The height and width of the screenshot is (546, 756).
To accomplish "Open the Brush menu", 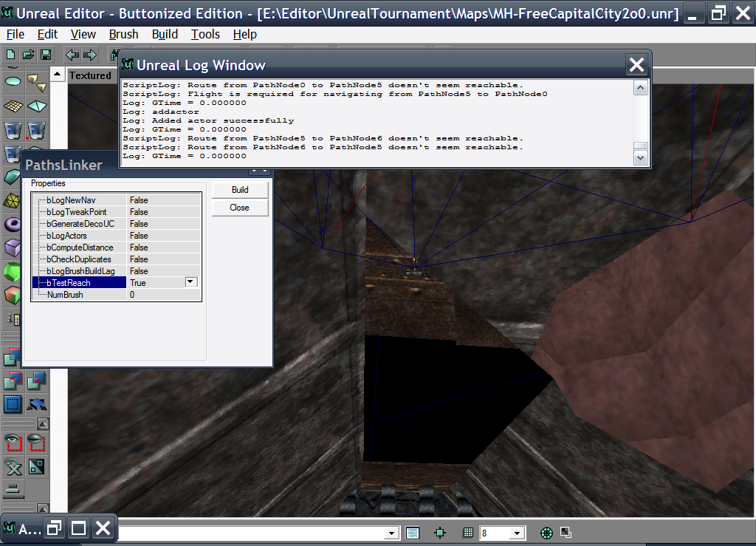I will [123, 34].
